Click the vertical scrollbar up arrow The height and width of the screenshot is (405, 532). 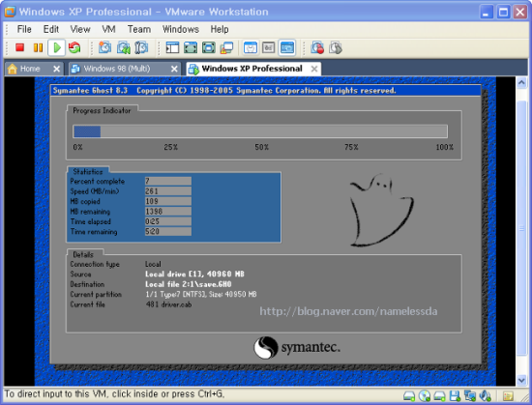tap(521, 82)
